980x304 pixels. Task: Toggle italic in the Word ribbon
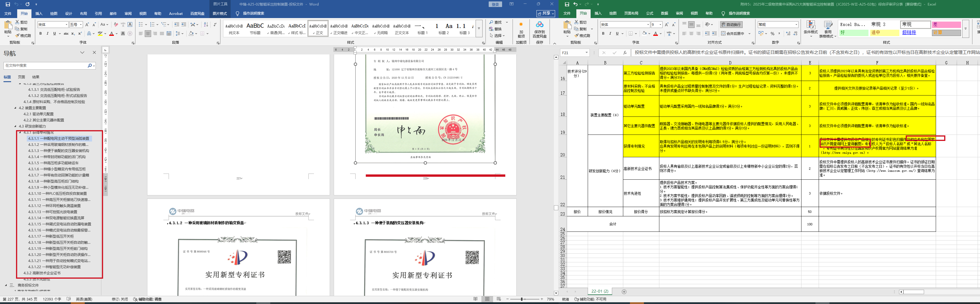[47, 33]
